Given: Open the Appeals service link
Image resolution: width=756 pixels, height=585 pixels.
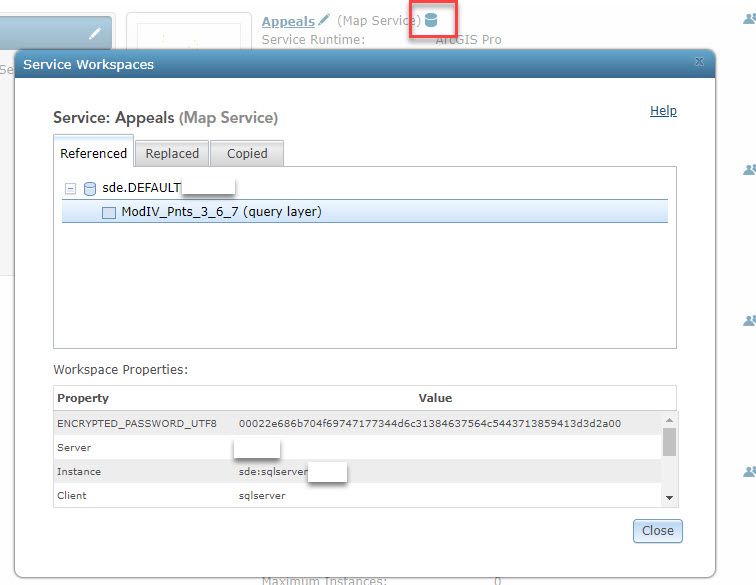Looking at the screenshot, I should click(288, 21).
